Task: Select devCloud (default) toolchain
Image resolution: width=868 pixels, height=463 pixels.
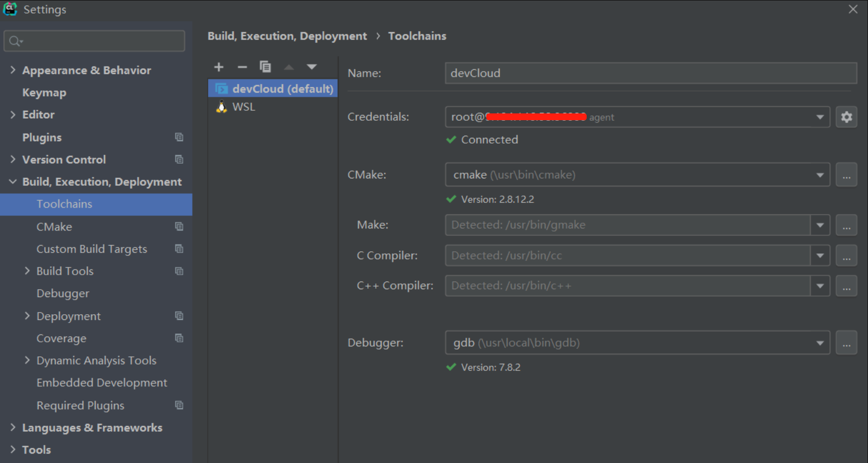Action: pyautogui.click(x=273, y=88)
